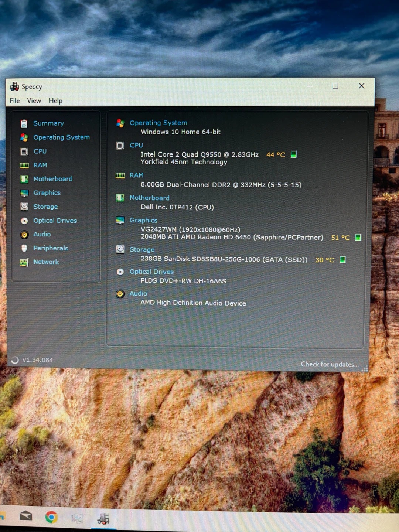Click the Operating System flag icon in sidebar
The height and width of the screenshot is (532, 399).
24,137
